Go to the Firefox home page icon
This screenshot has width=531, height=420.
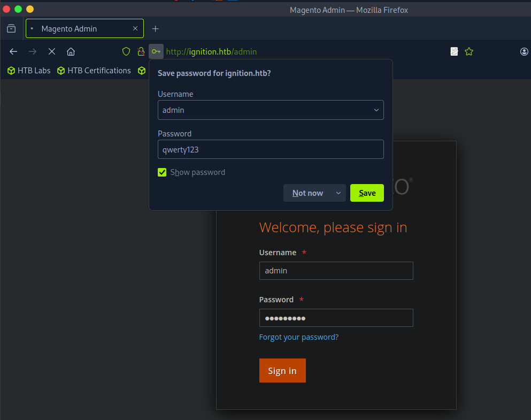71,51
